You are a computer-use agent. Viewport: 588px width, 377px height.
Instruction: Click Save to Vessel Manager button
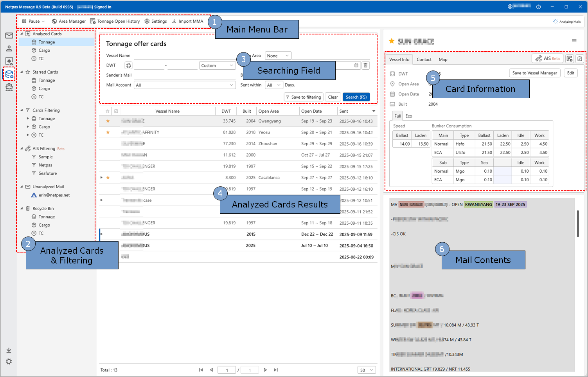(x=534, y=73)
